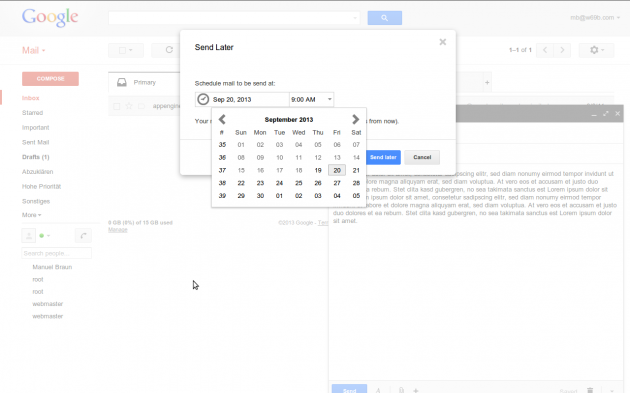Star the appengine email
This screenshot has width=630, height=393.
point(129,106)
